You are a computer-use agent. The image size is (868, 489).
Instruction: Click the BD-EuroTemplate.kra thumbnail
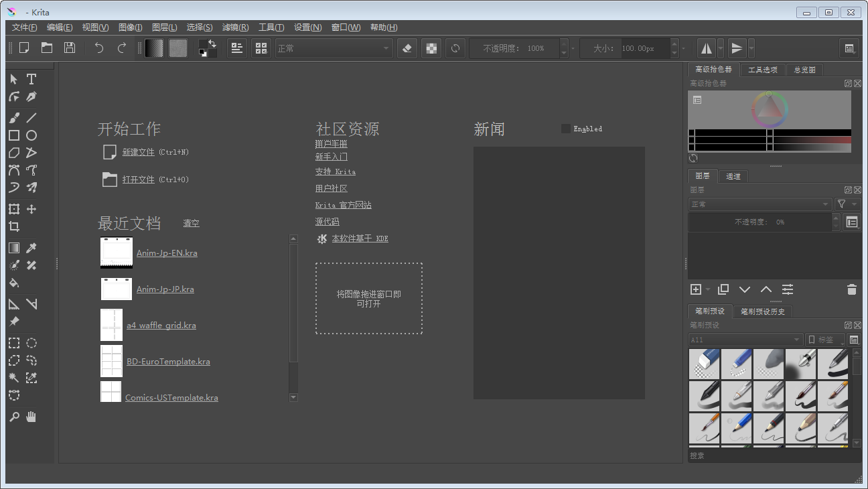click(x=111, y=361)
